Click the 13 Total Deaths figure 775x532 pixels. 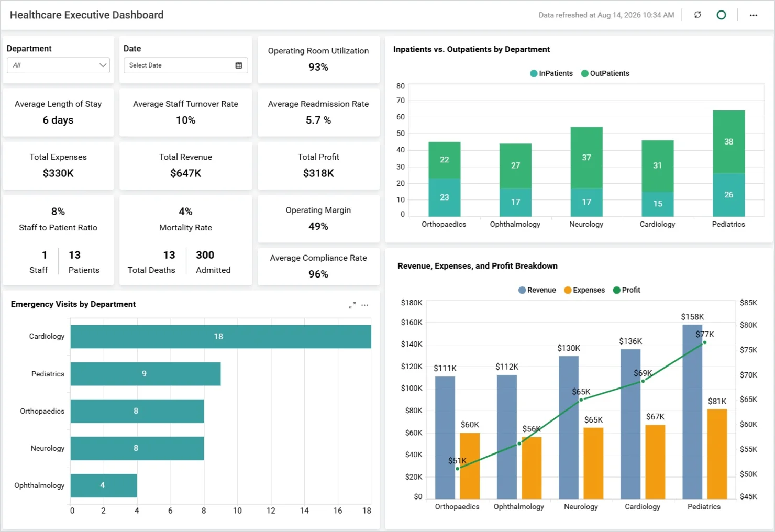point(169,255)
